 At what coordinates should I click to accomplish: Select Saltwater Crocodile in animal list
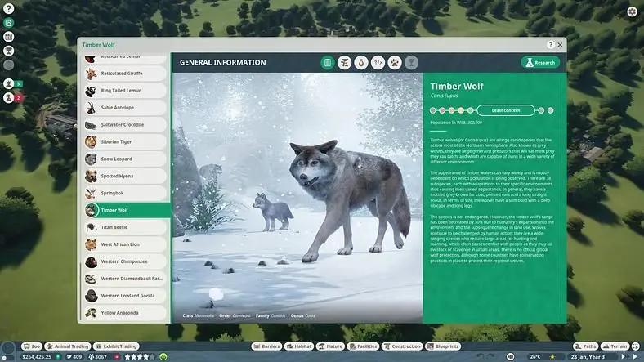point(125,125)
